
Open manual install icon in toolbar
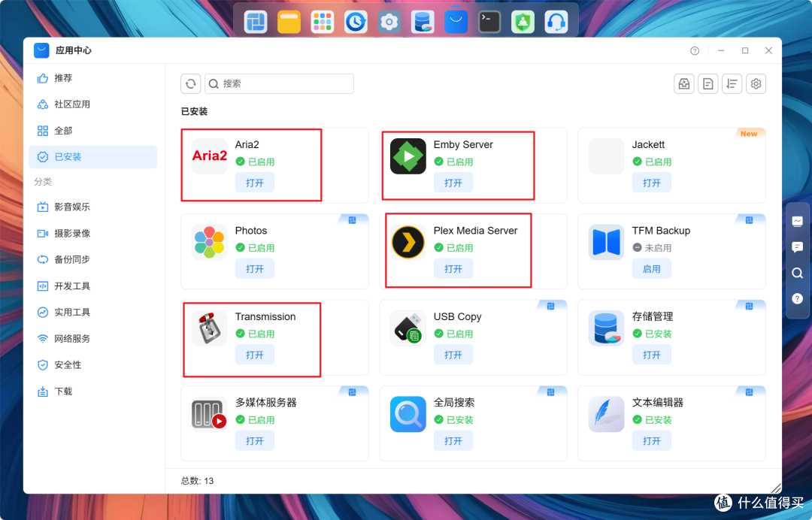[684, 84]
